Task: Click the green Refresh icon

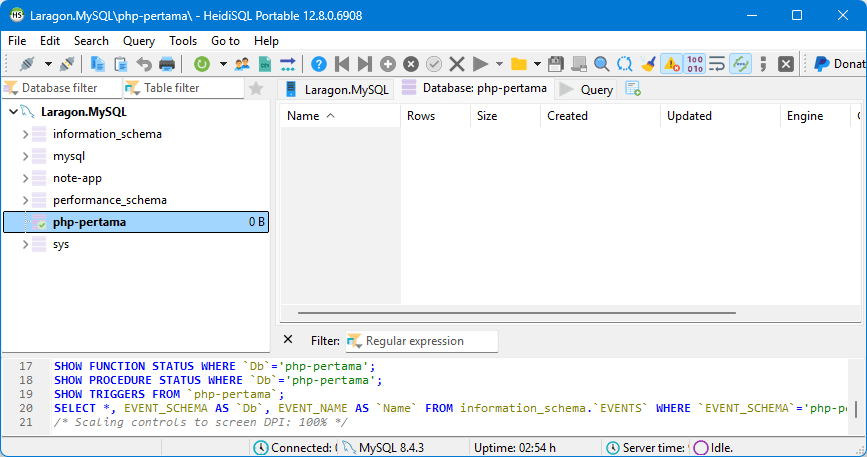Action: 202,64
